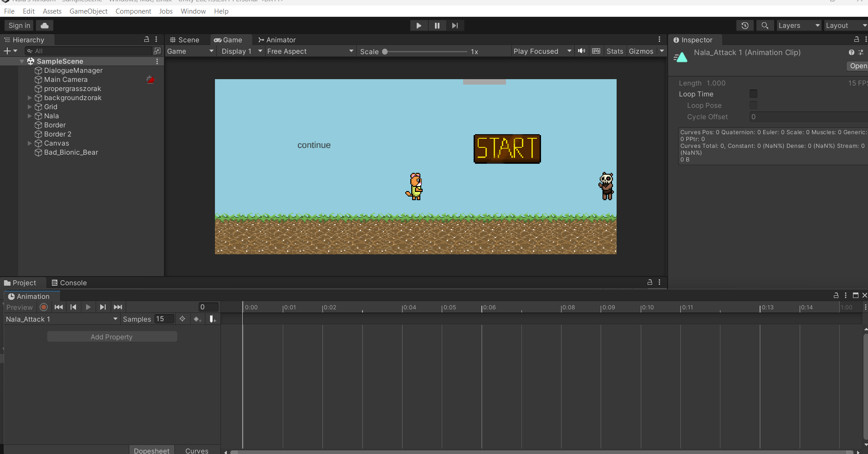Image resolution: width=868 pixels, height=454 pixels.
Task: Switch to the Animator tab
Action: click(277, 40)
